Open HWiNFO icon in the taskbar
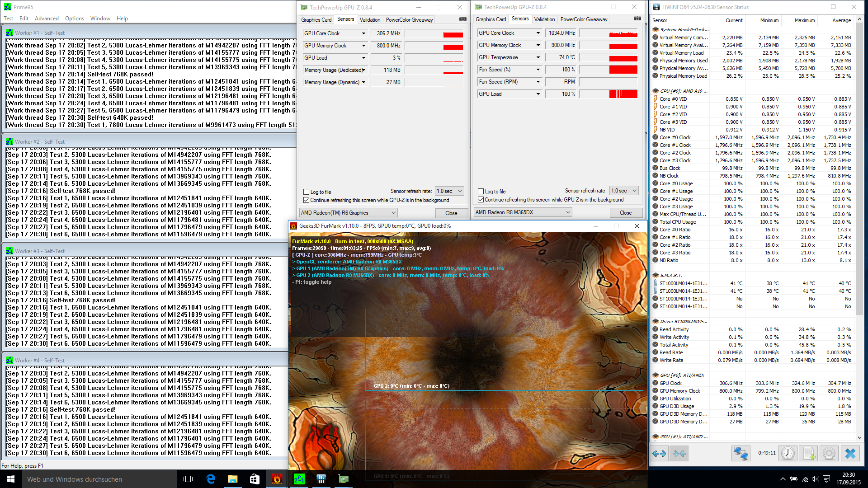Image resolution: width=868 pixels, height=488 pixels. [321, 479]
